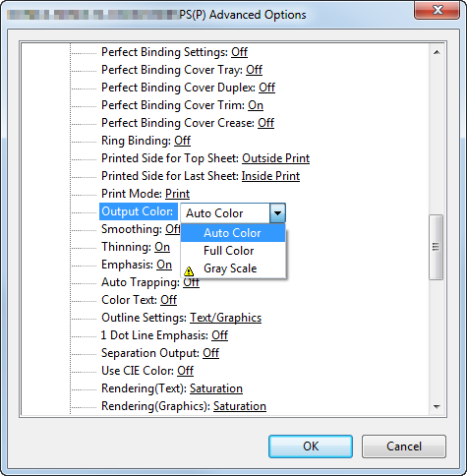Image resolution: width=467 pixels, height=476 pixels.
Task: Select the Outline Settings Text/Graphics value
Action: [x=226, y=318]
